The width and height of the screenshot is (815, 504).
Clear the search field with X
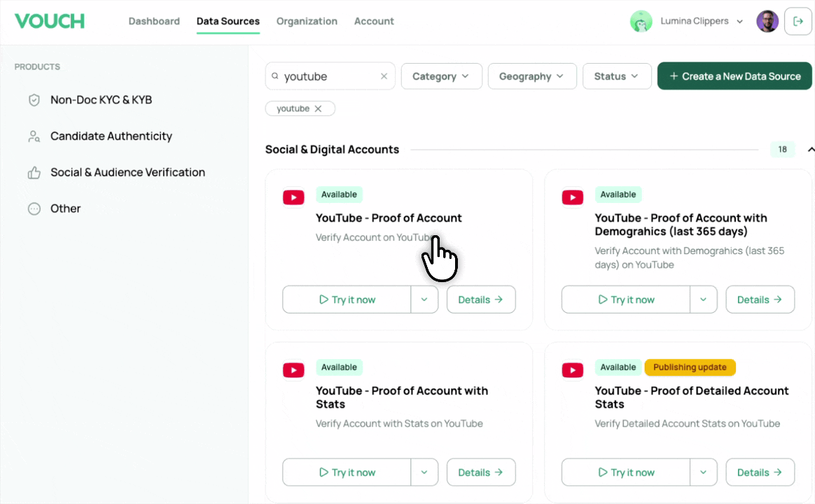tap(384, 76)
